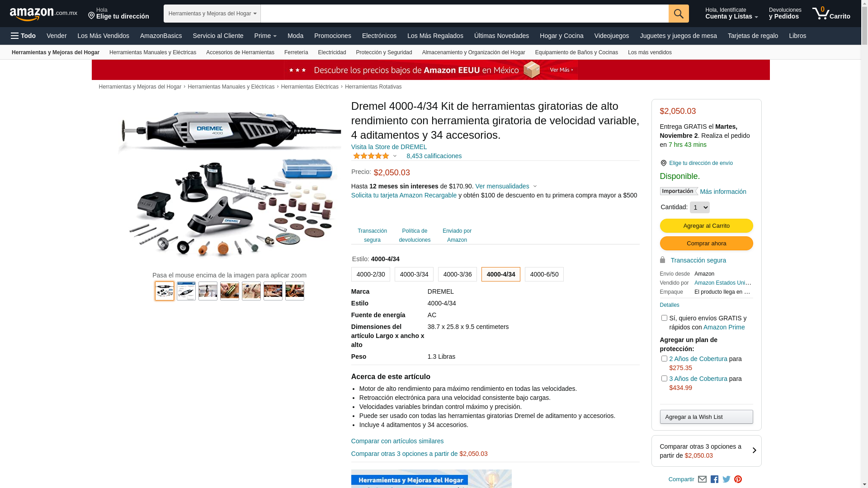The image size is (868, 488).
Task: Expand the search category dropdown
Action: 212,14
